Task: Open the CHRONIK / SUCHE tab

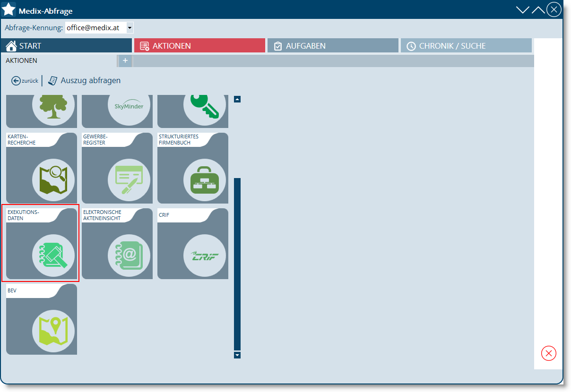Action: point(466,46)
